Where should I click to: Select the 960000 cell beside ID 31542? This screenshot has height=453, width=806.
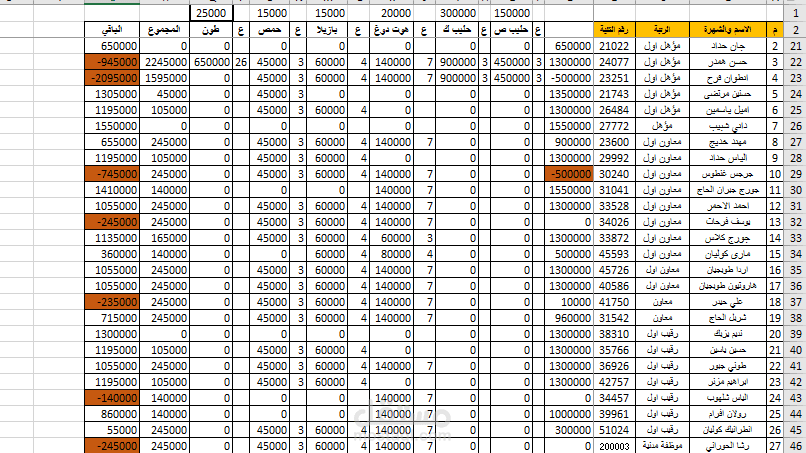pyautogui.click(x=569, y=318)
